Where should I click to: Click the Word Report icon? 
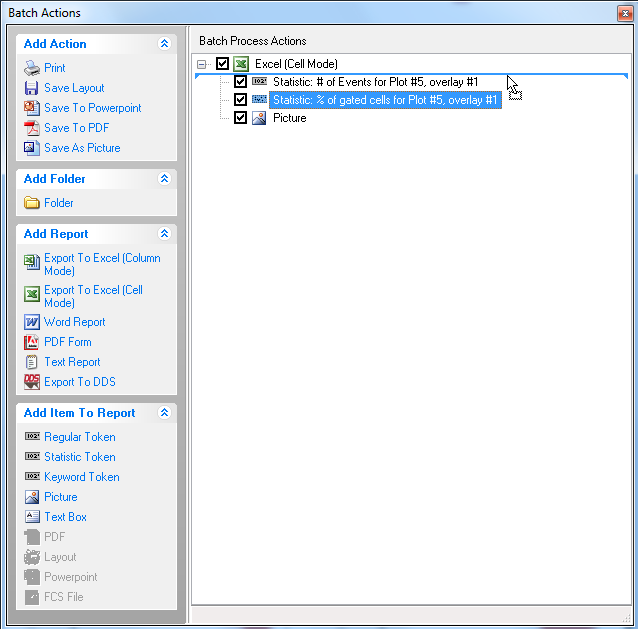point(32,322)
